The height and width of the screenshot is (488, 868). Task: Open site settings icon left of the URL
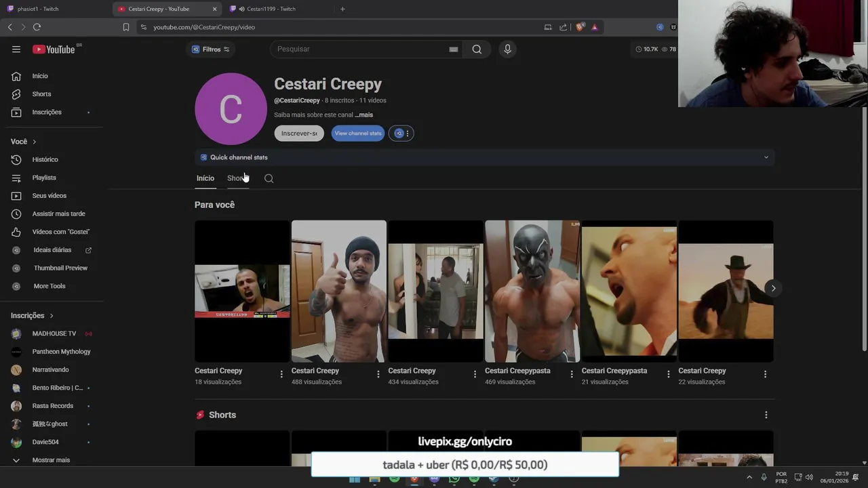tap(143, 27)
